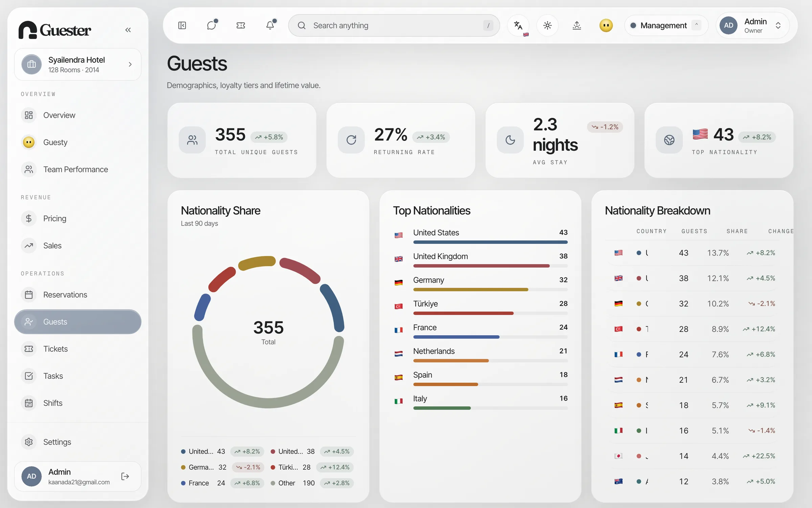Open the tickets icon in top bar
Image resolution: width=812 pixels, height=508 pixels.
point(241,25)
